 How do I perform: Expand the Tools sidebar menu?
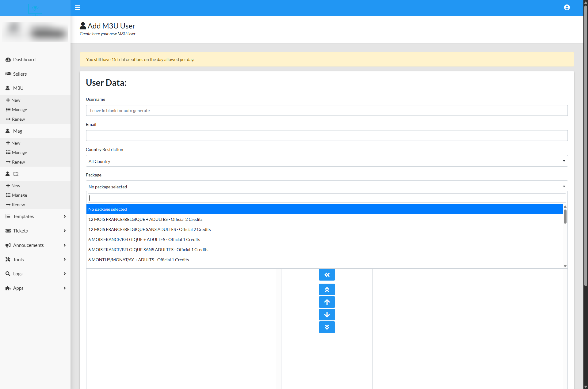coord(35,259)
